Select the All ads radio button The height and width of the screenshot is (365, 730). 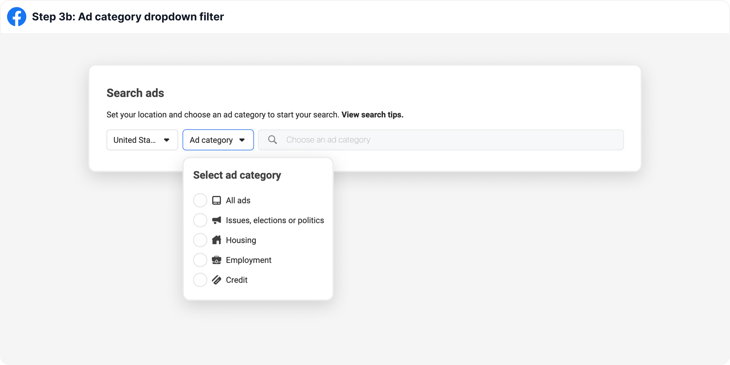(x=200, y=201)
